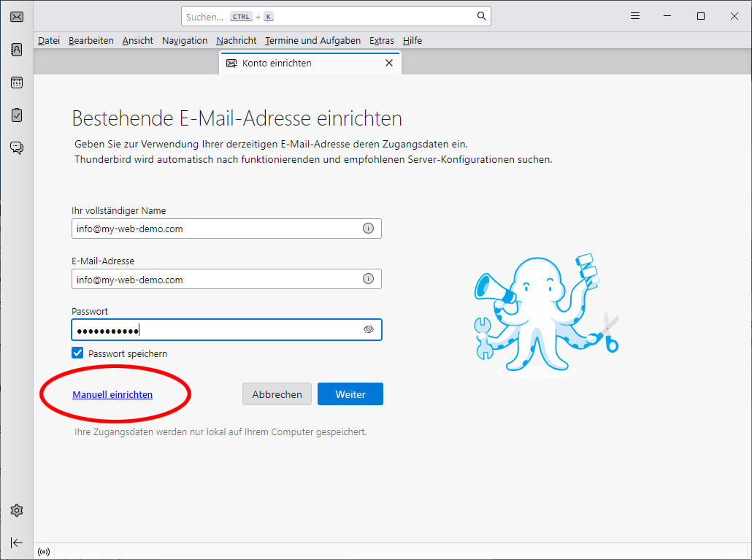
Task: Close the Konto einrichten tab
Action: point(389,64)
